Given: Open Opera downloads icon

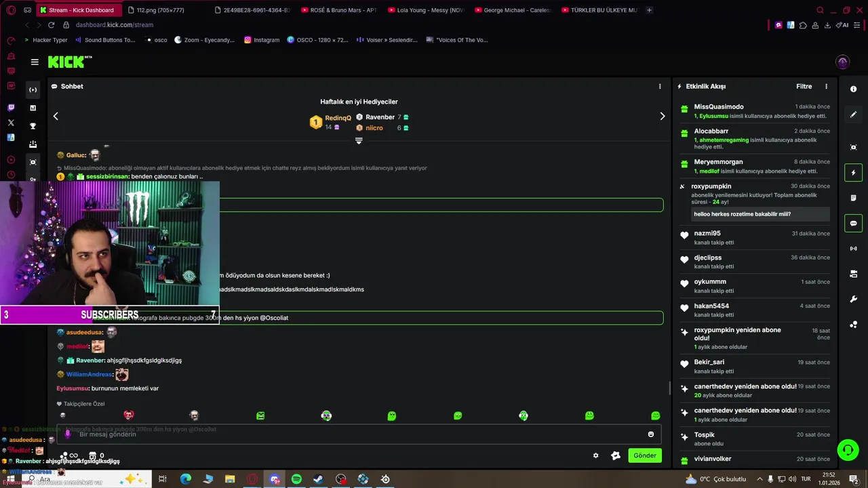Looking at the screenshot, I should 827,25.
